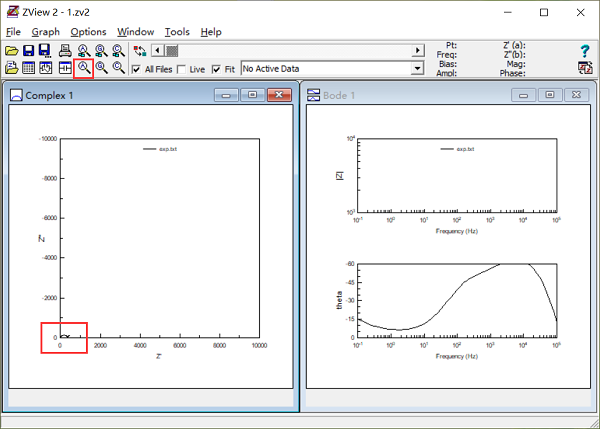Open the Options menu
The height and width of the screenshot is (429, 600).
point(88,32)
